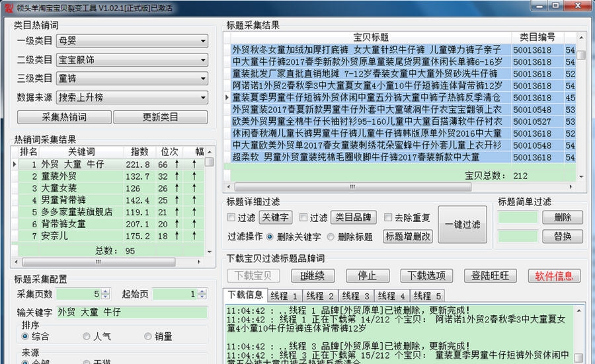This screenshot has width=595, height=364.
Task: Click the 一键过滤 button
Action: [463, 225]
